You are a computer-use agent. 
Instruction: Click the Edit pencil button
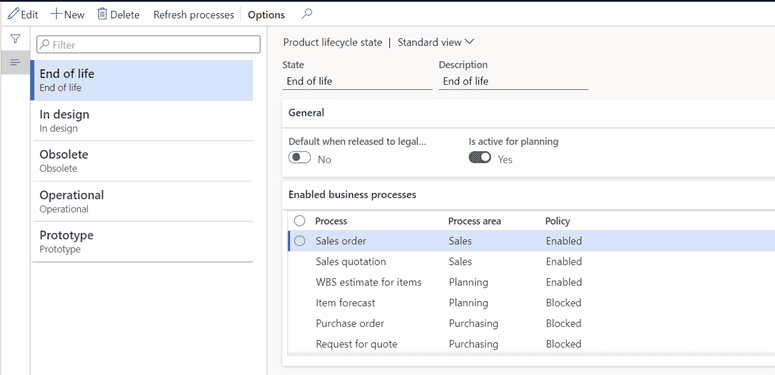(x=23, y=15)
